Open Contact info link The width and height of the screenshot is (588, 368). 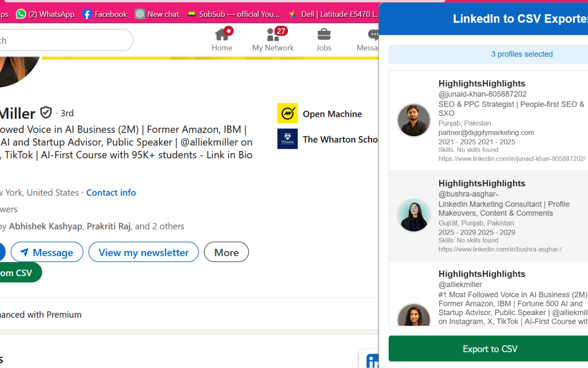(111, 192)
